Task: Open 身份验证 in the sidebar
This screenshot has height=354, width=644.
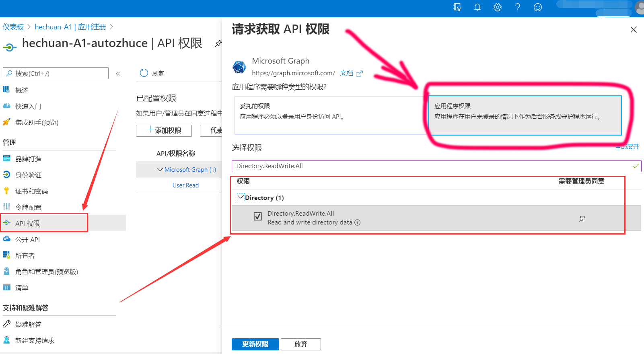Action: 28,175
